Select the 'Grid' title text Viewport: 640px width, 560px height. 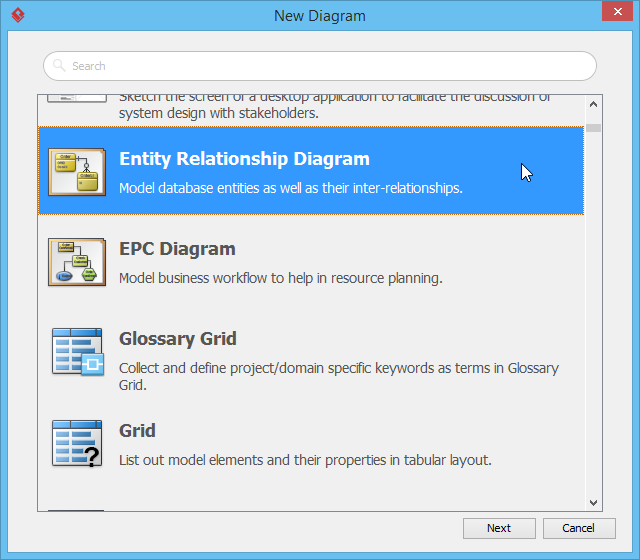tap(137, 431)
